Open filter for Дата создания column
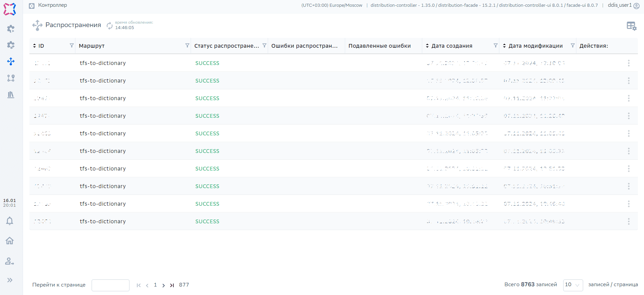644x295 pixels. coord(496,46)
